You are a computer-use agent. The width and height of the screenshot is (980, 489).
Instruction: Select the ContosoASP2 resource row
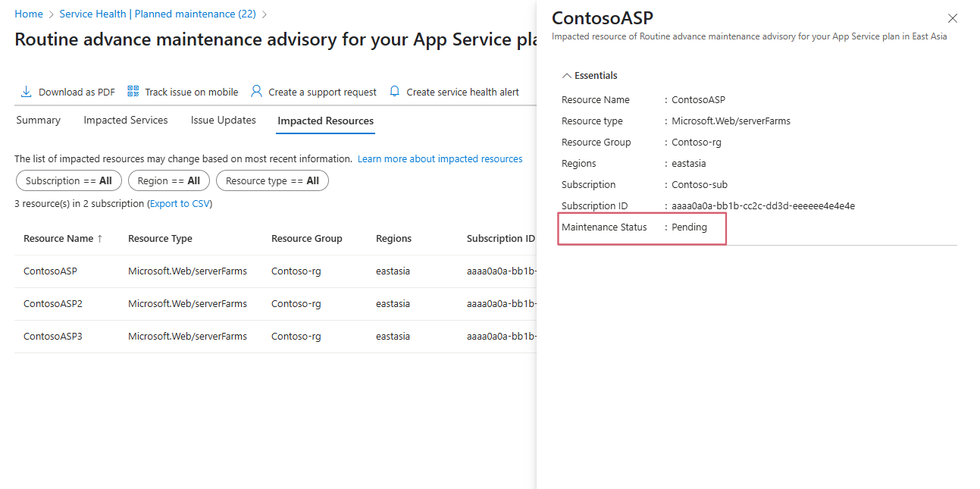(x=52, y=304)
